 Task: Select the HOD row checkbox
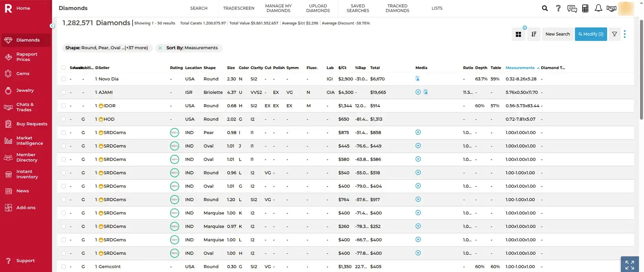[x=64, y=119]
